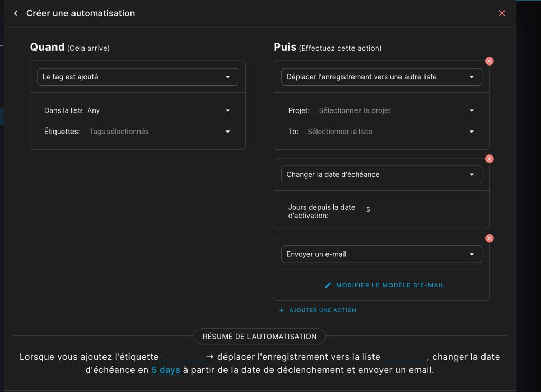Image resolution: width=541 pixels, height=392 pixels.
Task: Open the Étiquettes tags selector
Action: [x=160, y=132]
